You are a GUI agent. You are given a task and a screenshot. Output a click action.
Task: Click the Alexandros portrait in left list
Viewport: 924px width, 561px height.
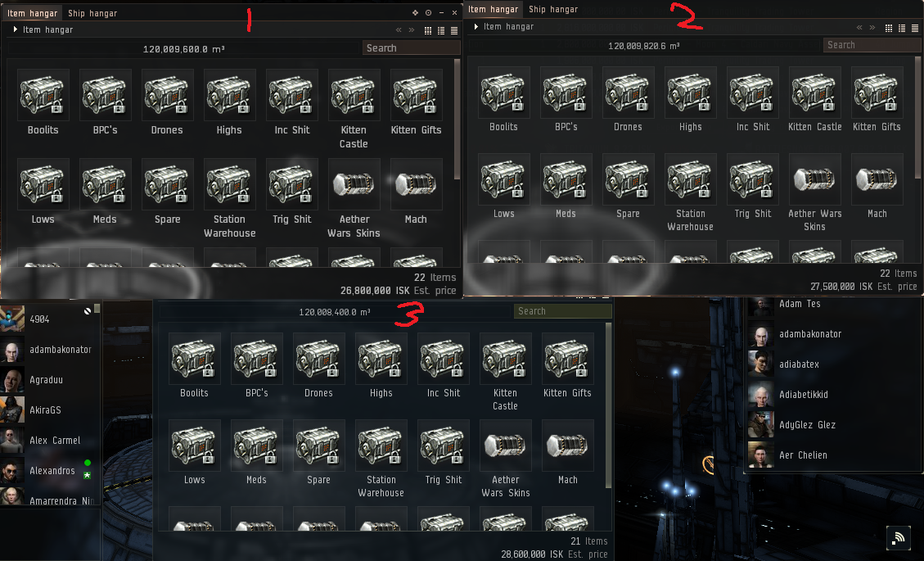pyautogui.click(x=11, y=471)
